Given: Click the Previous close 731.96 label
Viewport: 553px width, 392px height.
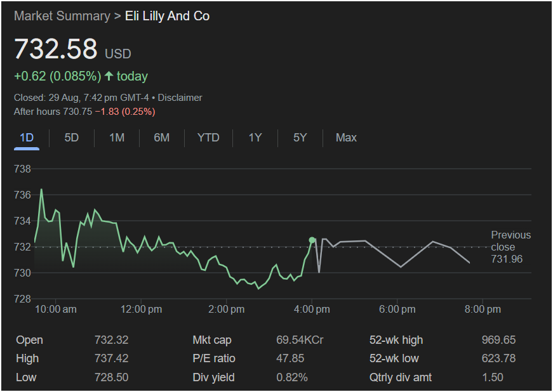Looking at the screenshot, I should point(510,247).
